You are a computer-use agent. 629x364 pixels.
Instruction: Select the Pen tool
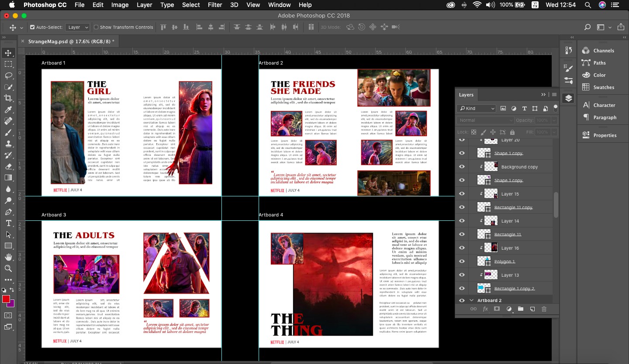[x=8, y=212]
